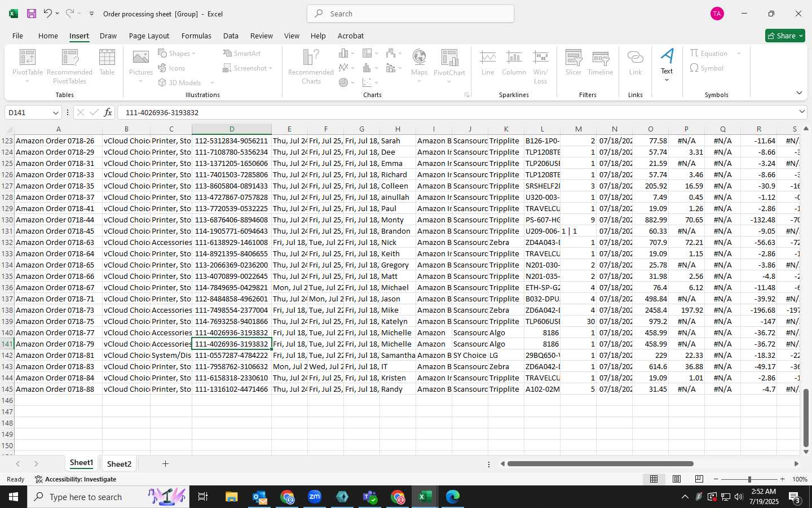Click the Share button

click(x=785, y=36)
